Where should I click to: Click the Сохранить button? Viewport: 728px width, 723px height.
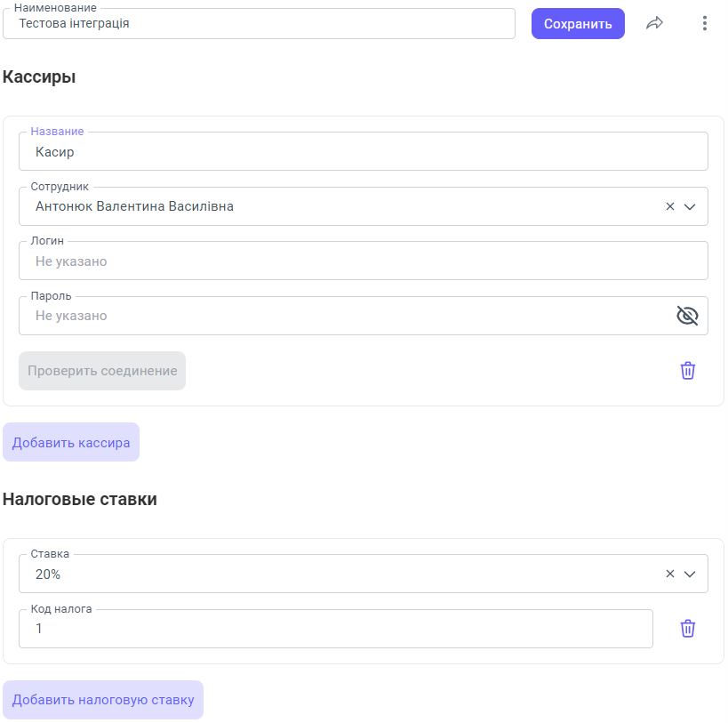tap(578, 24)
